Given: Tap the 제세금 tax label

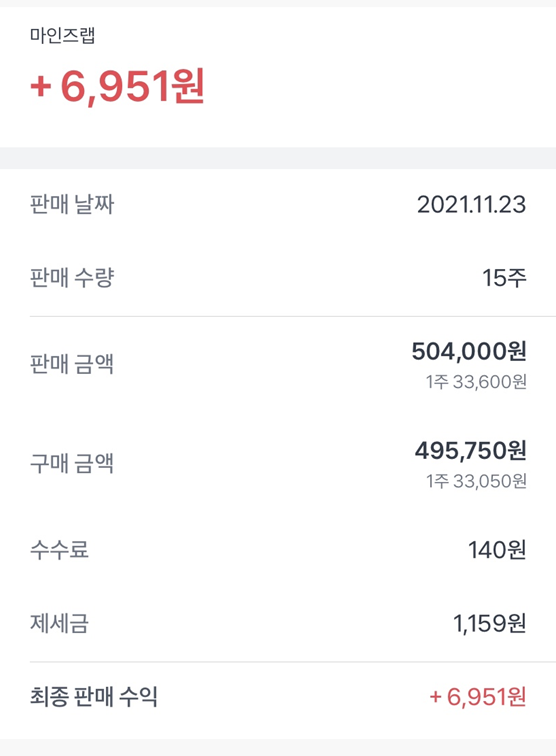Looking at the screenshot, I should click(x=59, y=623).
